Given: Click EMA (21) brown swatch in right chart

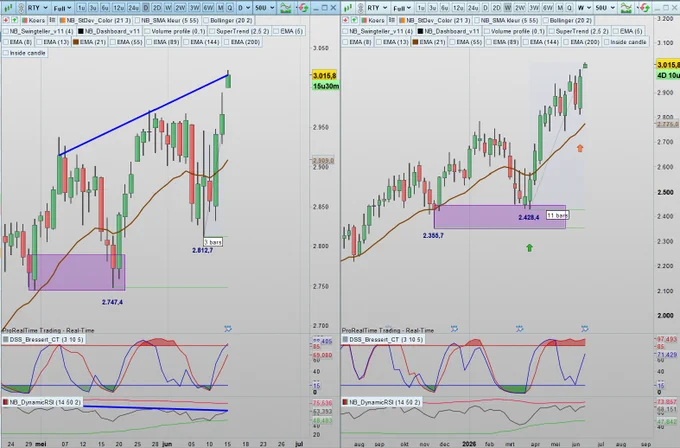Looking at the screenshot, I should pos(416,42).
